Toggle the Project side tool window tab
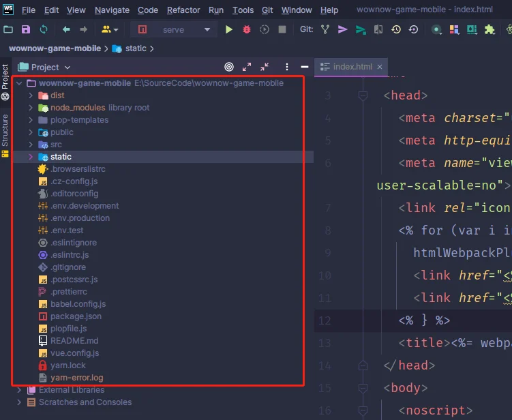 [5, 82]
